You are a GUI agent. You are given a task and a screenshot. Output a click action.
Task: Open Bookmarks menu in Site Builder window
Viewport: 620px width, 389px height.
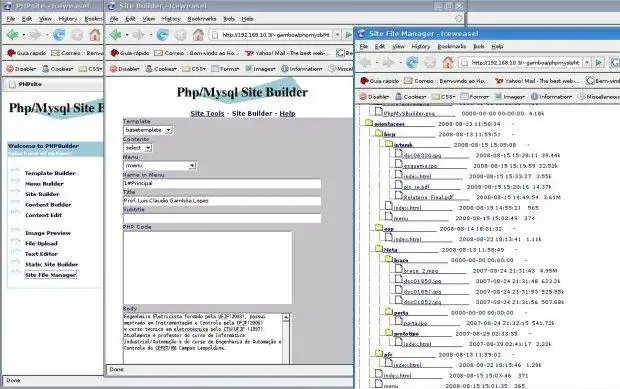coord(202,19)
